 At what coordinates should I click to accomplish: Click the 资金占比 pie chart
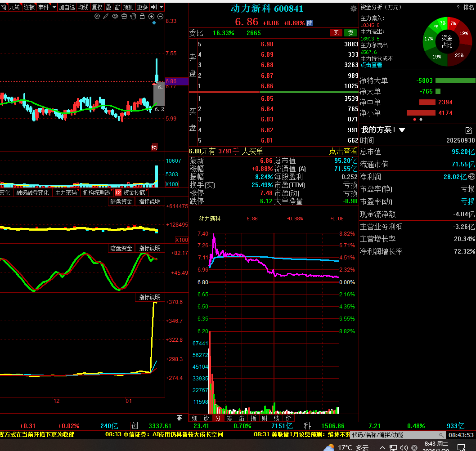(x=448, y=41)
